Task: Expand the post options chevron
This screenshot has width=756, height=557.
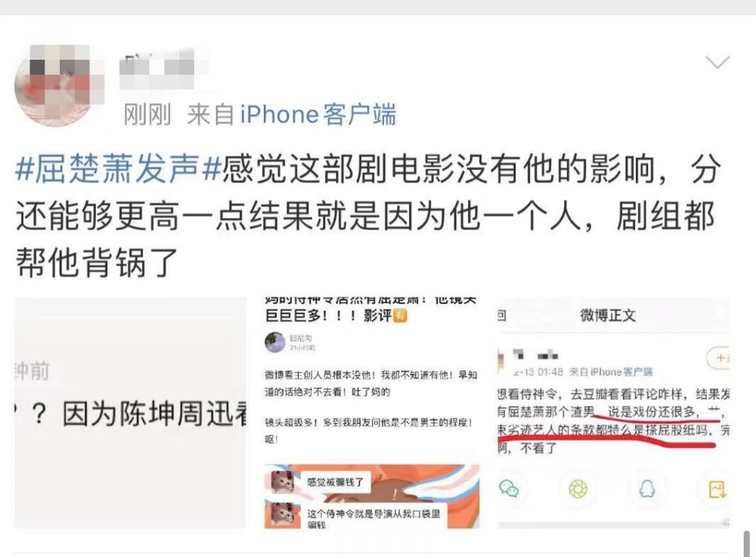Action: click(717, 62)
